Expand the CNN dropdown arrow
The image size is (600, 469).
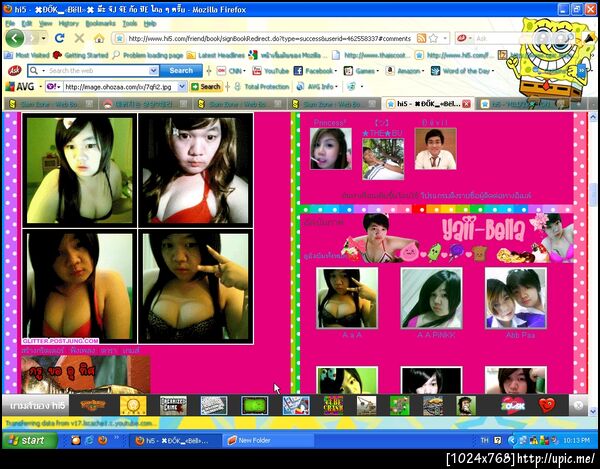(x=244, y=71)
